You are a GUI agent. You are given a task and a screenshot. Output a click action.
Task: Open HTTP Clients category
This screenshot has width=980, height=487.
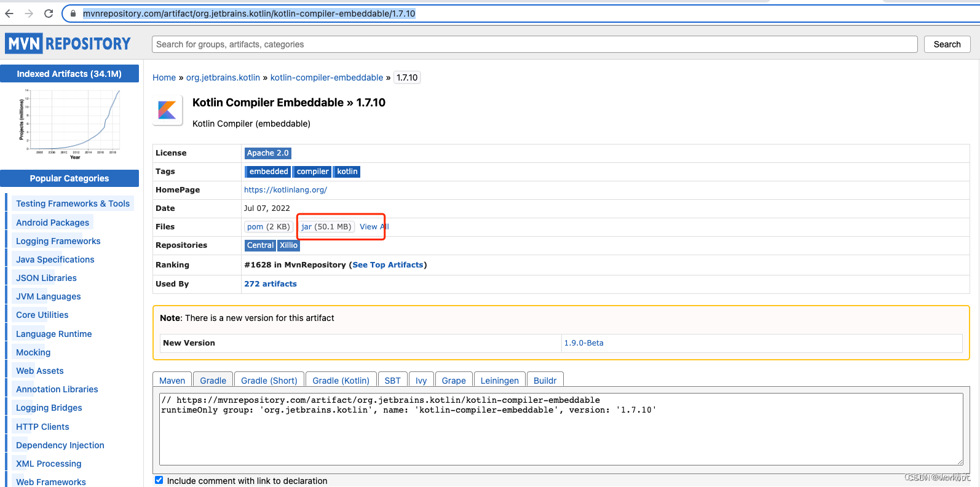pos(42,427)
